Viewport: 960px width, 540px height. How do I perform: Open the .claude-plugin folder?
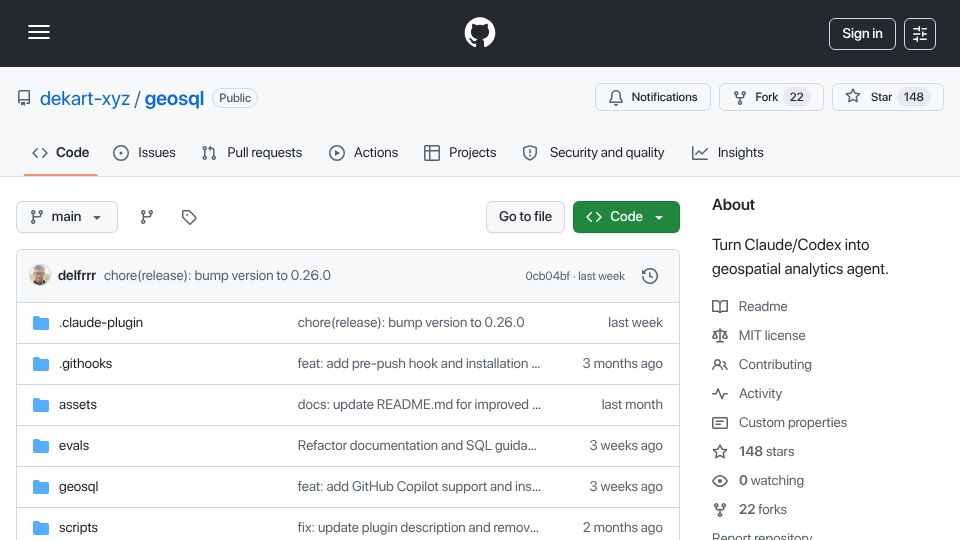pos(101,323)
